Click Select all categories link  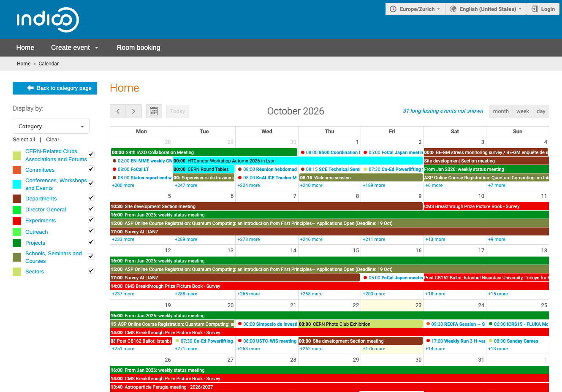coord(24,140)
